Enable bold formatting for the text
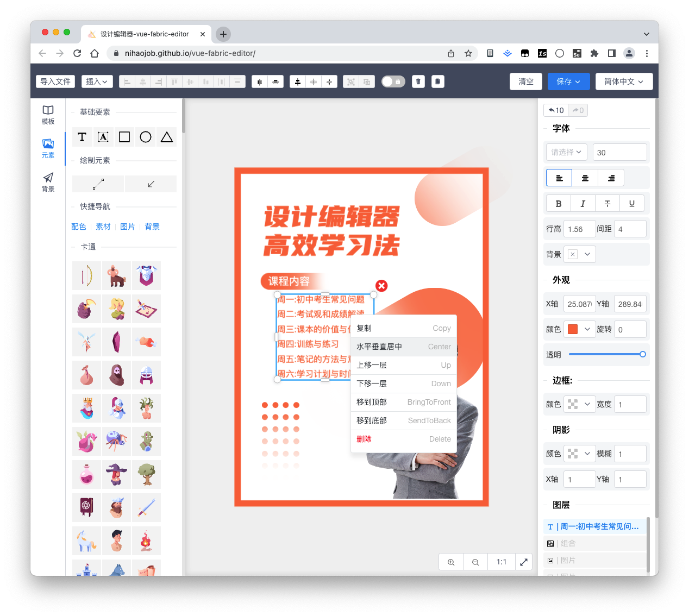This screenshot has width=689, height=616. [x=559, y=203]
